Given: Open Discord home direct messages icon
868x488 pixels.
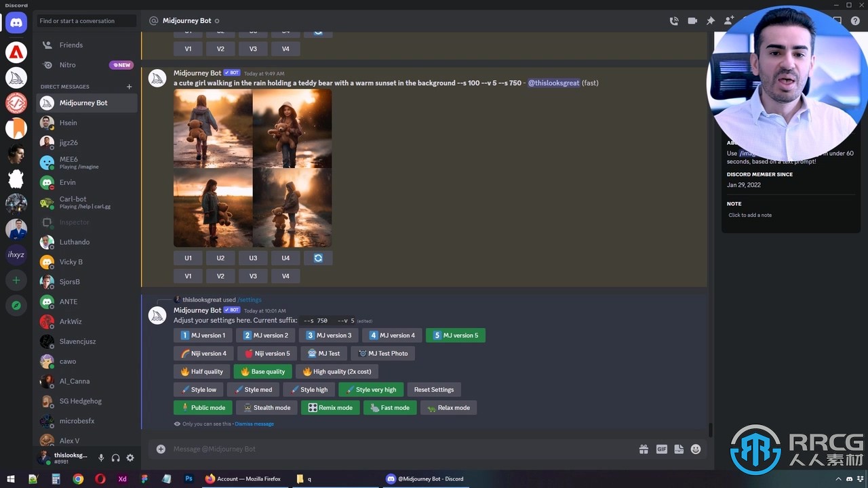Looking at the screenshot, I should (x=16, y=22).
